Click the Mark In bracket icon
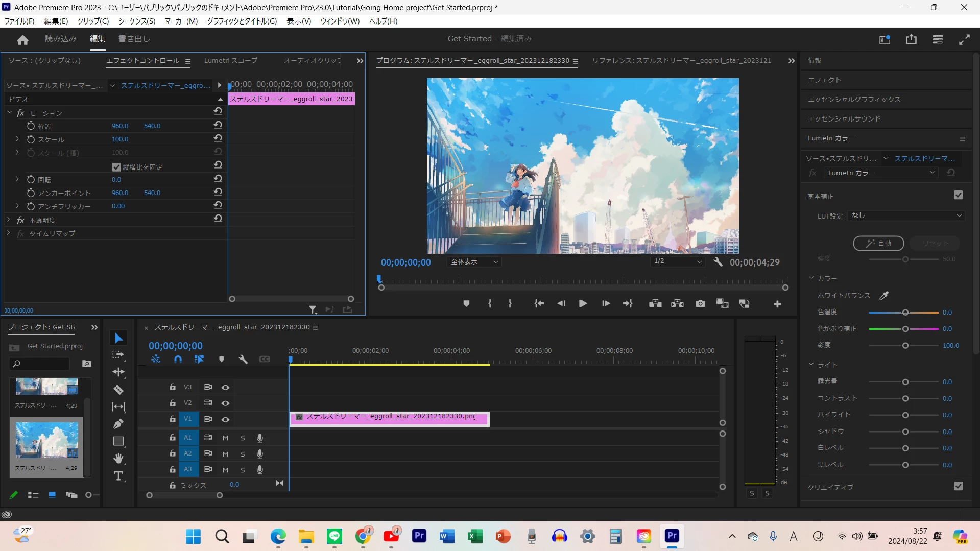 (490, 304)
